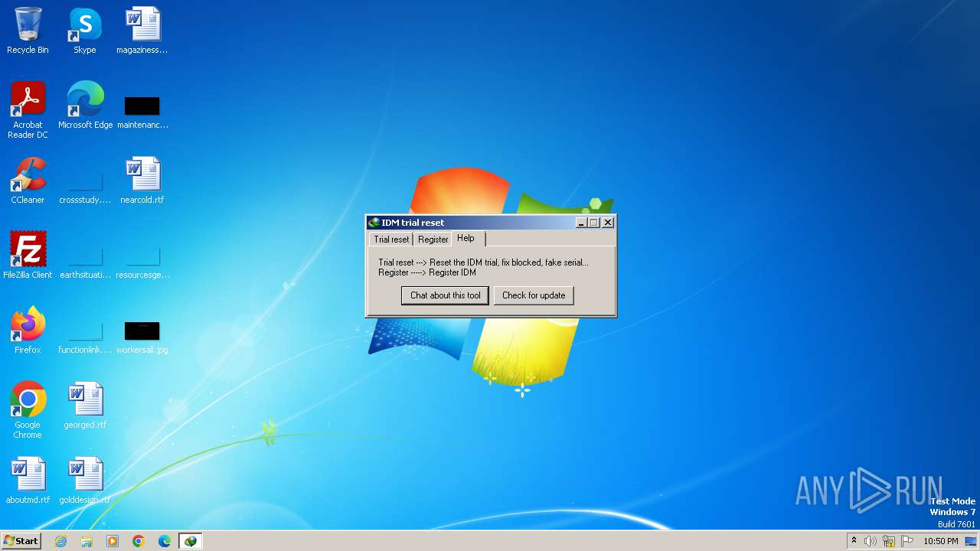Click the IDM trial reset title bar icon
Viewport: 980px width, 551px height.
coord(374,223)
